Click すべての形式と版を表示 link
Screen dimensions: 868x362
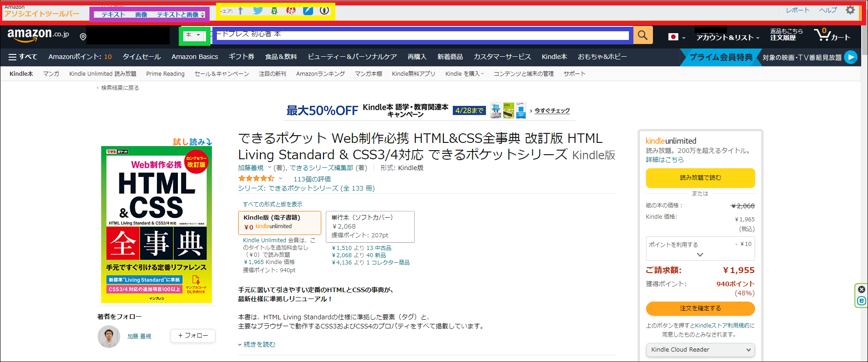(x=272, y=205)
